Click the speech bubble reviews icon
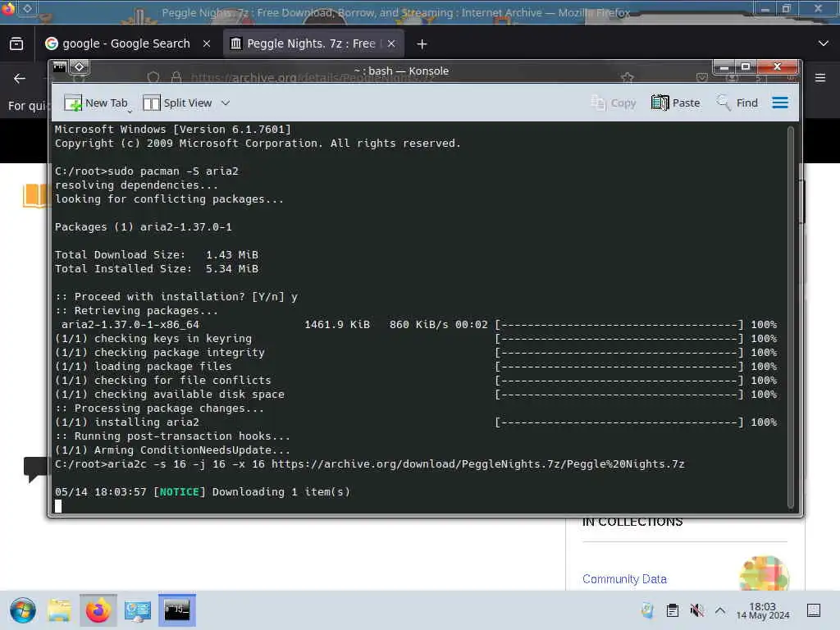Screen dimensions: 840x630 point(35,468)
